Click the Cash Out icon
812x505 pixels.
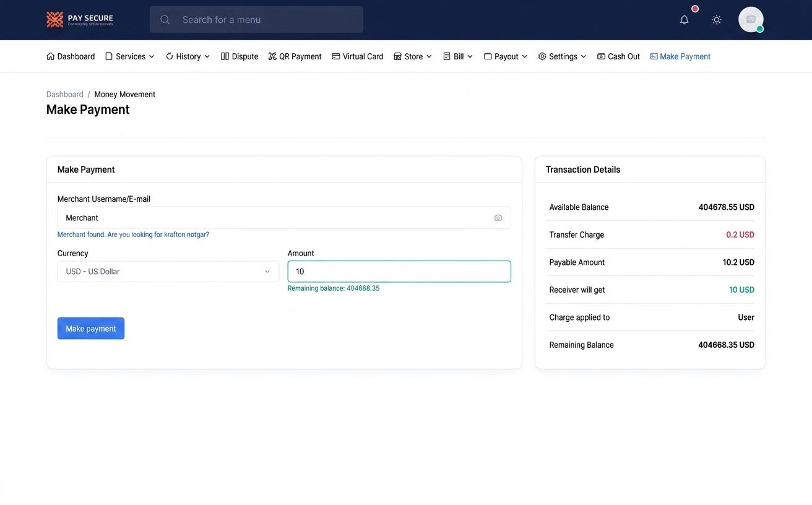coord(601,56)
